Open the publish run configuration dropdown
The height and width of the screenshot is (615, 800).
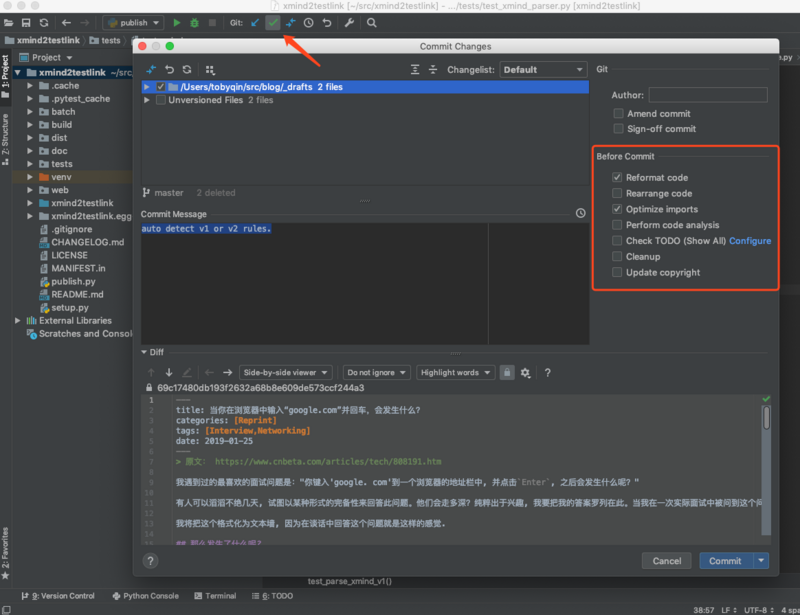point(133,23)
